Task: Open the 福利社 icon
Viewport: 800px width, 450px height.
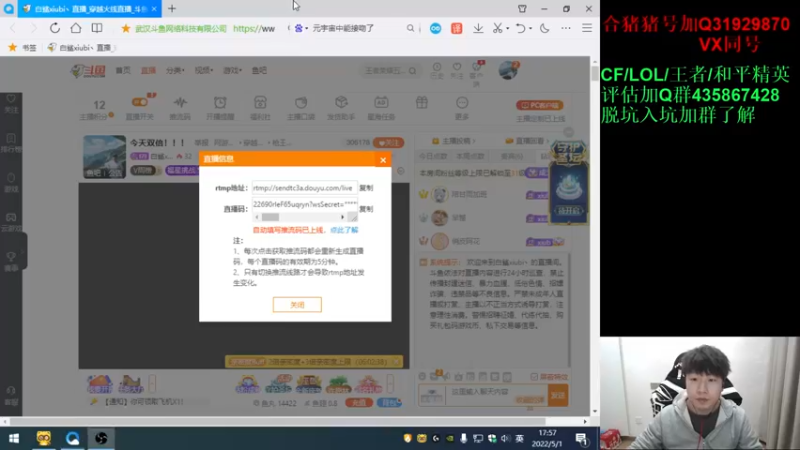Action: [x=260, y=108]
